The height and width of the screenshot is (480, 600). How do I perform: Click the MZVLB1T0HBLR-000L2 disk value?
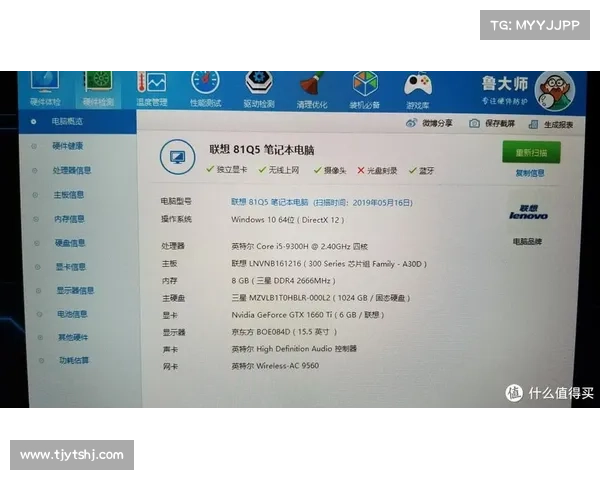[x=321, y=298]
